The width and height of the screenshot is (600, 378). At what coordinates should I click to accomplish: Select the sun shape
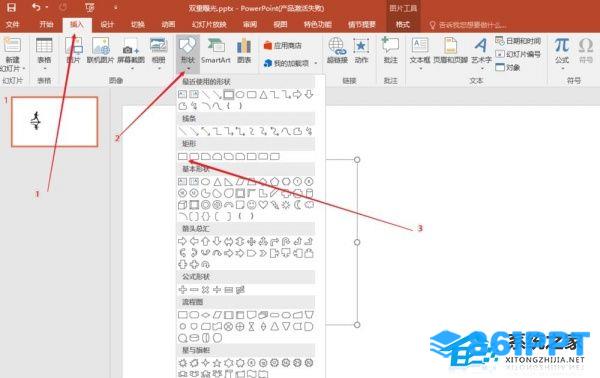[x=286, y=205]
